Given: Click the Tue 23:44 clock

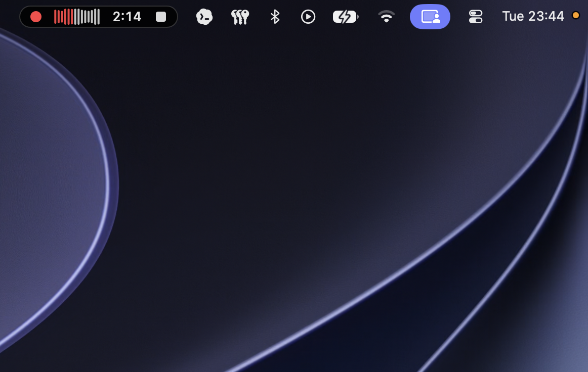Looking at the screenshot, I should pyautogui.click(x=533, y=16).
